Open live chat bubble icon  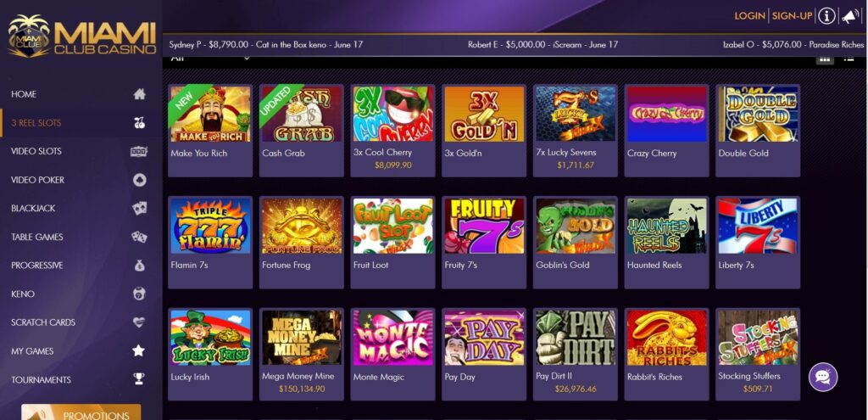[x=822, y=378]
